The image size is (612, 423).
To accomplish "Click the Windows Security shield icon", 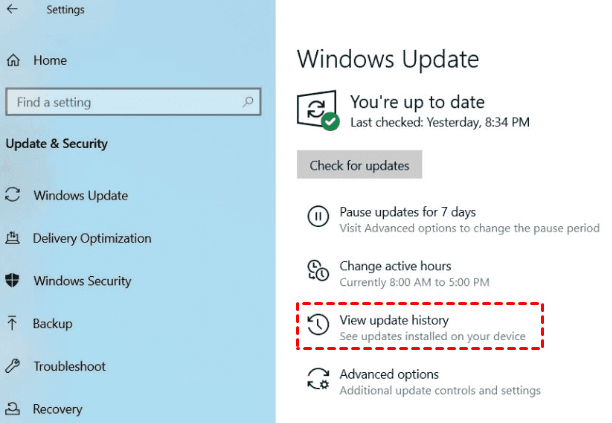I will pyautogui.click(x=13, y=281).
